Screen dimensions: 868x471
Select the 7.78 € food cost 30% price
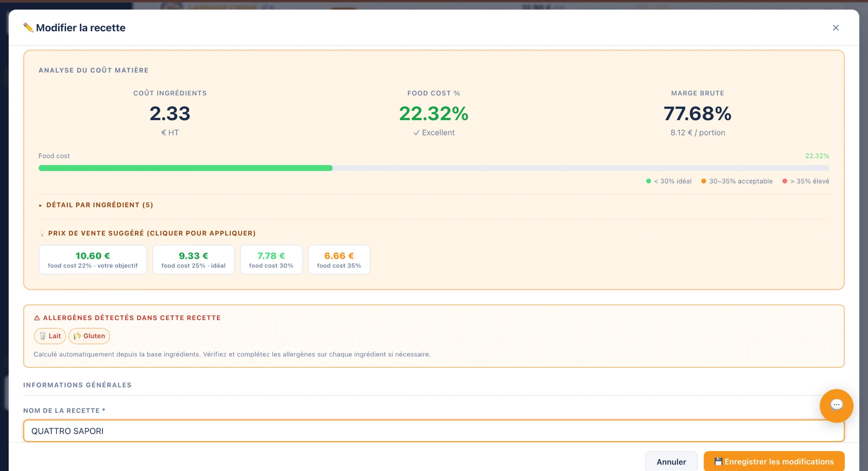pyautogui.click(x=271, y=260)
